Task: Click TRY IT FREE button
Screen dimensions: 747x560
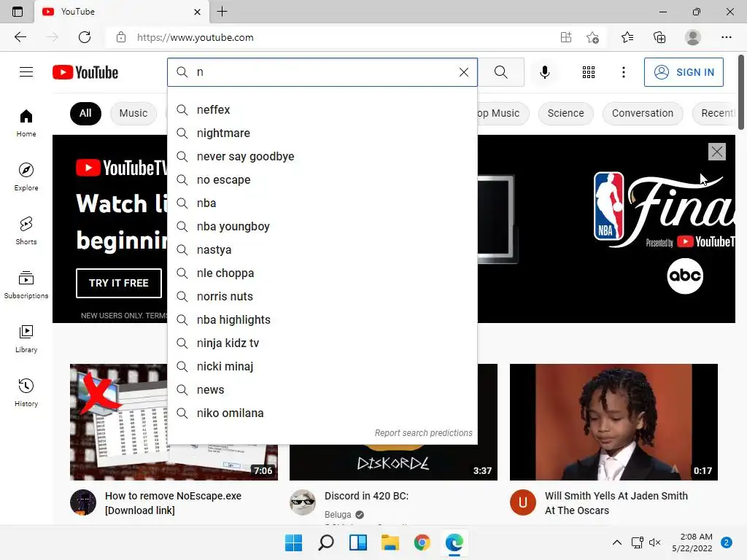Action: (x=119, y=283)
